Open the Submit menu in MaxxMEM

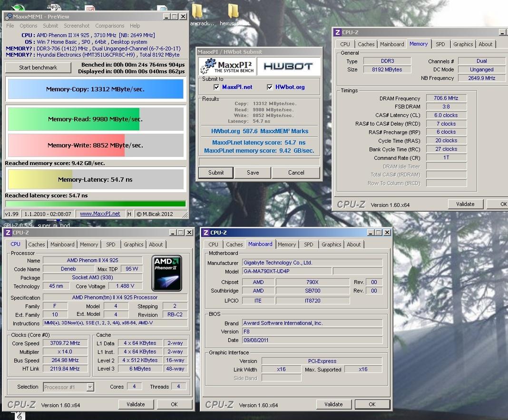click(50, 26)
